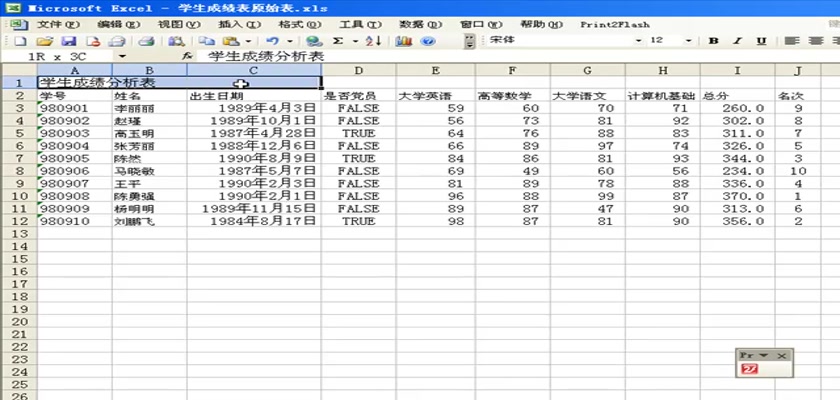Click the 计算机基础 header cell
840x400 pixels.
tap(662, 95)
